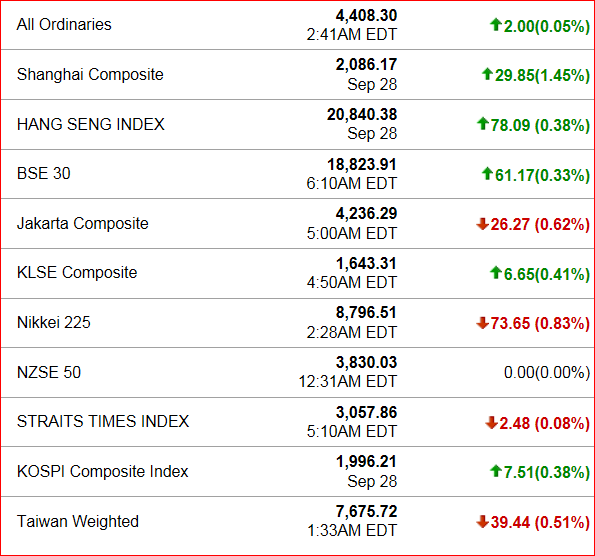
Task: Open the Shanghai Composite index
Action: [90, 75]
